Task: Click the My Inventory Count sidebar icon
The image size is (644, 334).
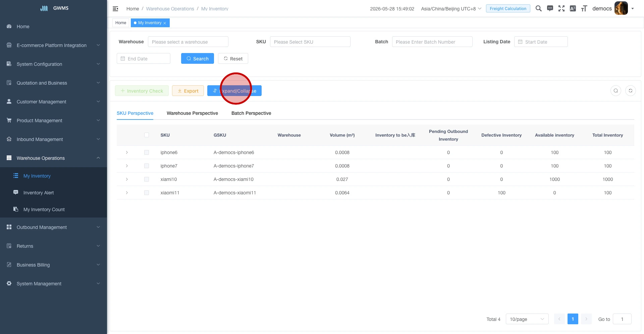Action: pos(16,209)
